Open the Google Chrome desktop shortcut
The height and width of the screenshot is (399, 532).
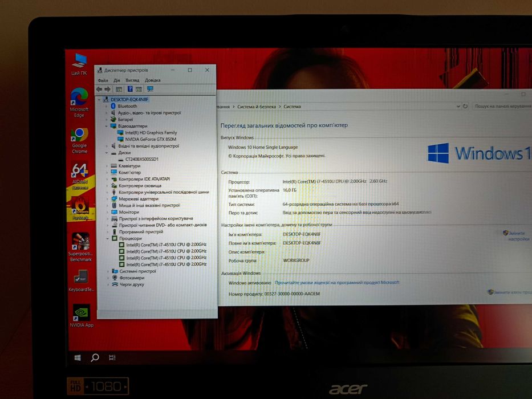(79, 140)
